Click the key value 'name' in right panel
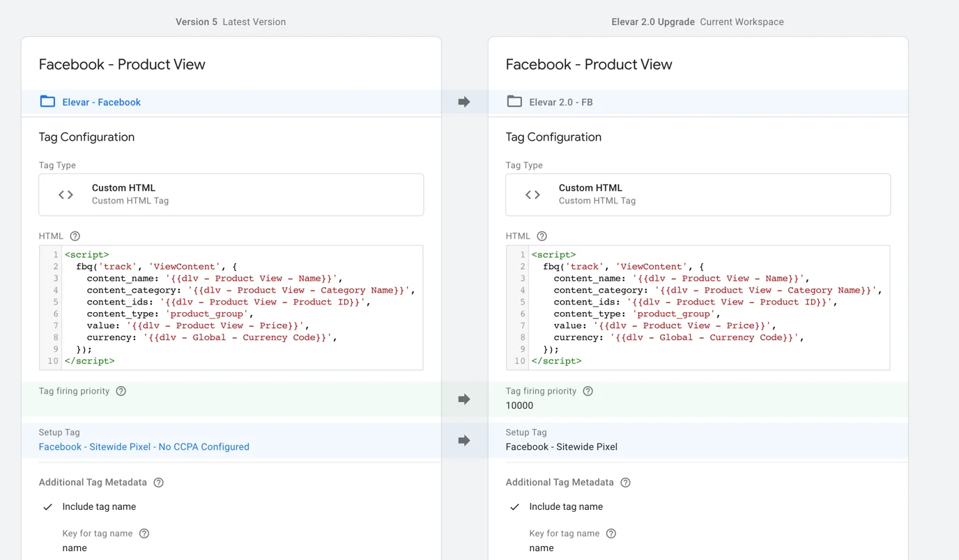 (542, 548)
